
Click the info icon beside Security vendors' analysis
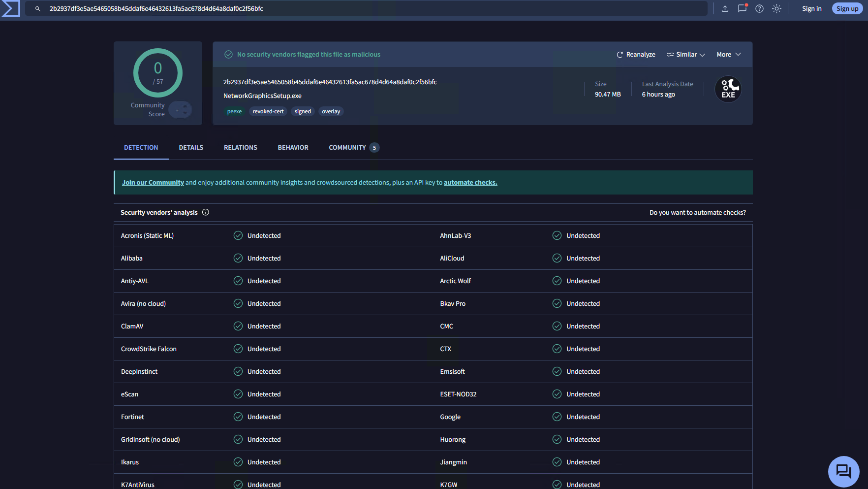206,212
